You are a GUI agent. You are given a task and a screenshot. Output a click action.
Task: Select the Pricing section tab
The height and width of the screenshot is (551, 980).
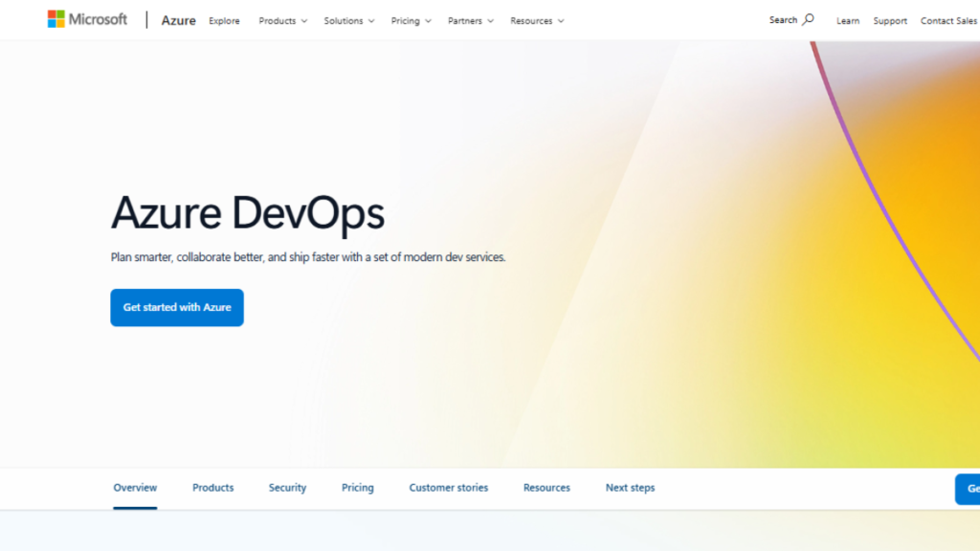click(357, 488)
